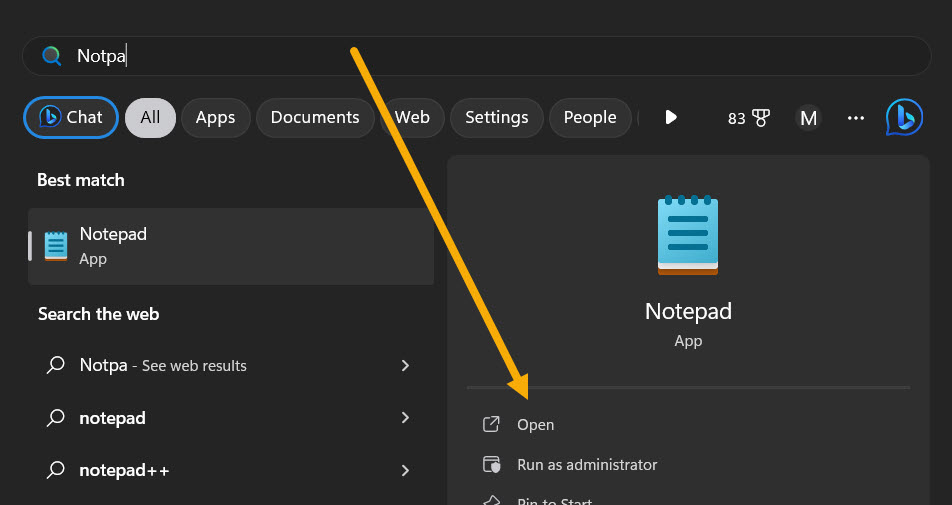Click the search icon beside notepad++
This screenshot has width=952, height=505.
(56, 470)
